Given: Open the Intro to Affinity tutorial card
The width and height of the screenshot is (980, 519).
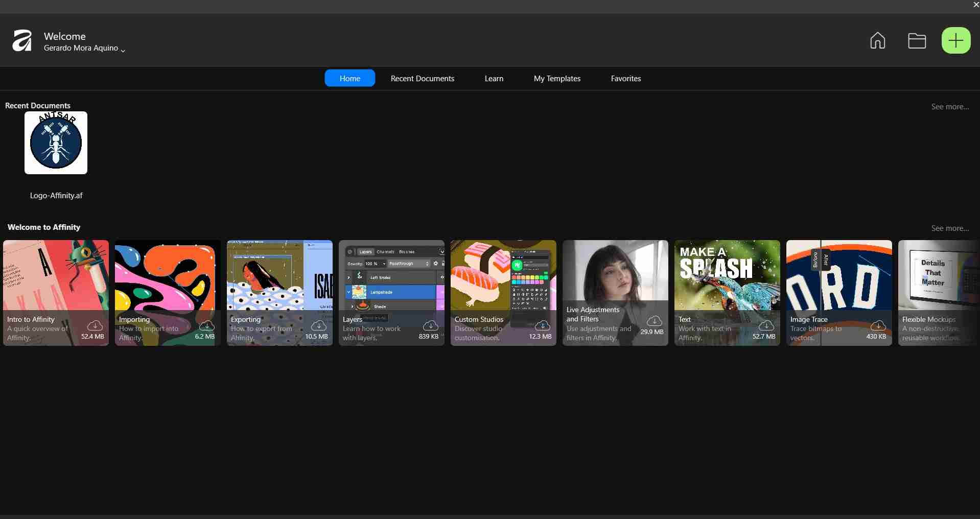Looking at the screenshot, I should pyautogui.click(x=56, y=293).
